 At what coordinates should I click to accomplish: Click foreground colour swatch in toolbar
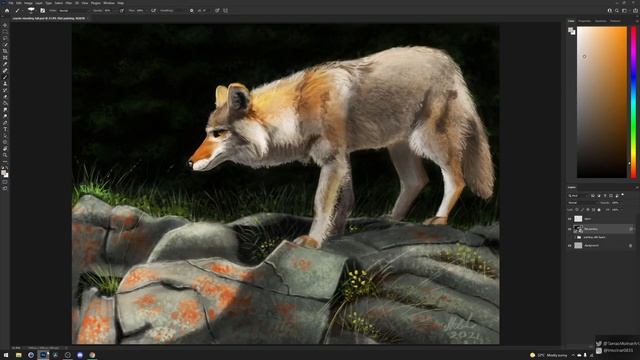click(4, 173)
